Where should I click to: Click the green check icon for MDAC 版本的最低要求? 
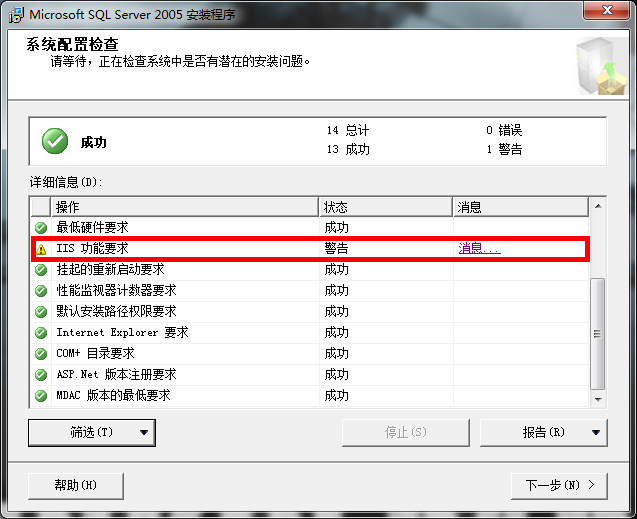(x=41, y=396)
